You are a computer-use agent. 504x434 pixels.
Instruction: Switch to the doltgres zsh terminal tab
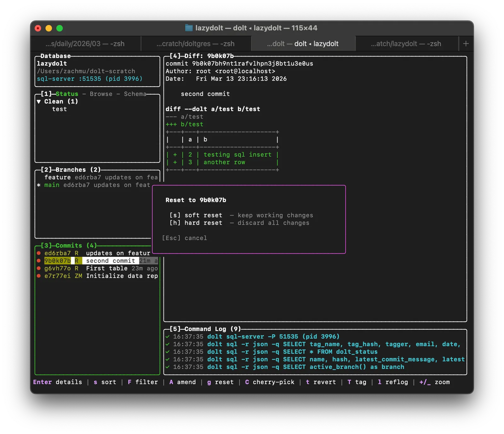(x=196, y=44)
